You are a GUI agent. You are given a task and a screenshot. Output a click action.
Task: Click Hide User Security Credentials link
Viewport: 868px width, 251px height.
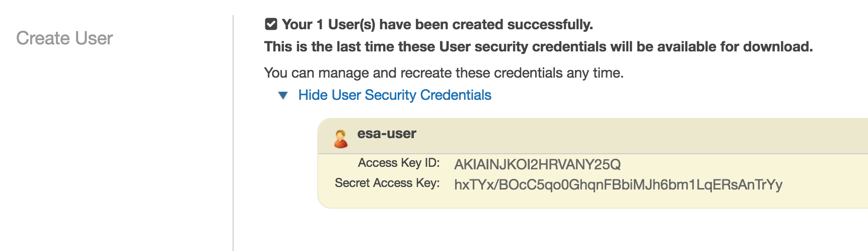point(395,95)
